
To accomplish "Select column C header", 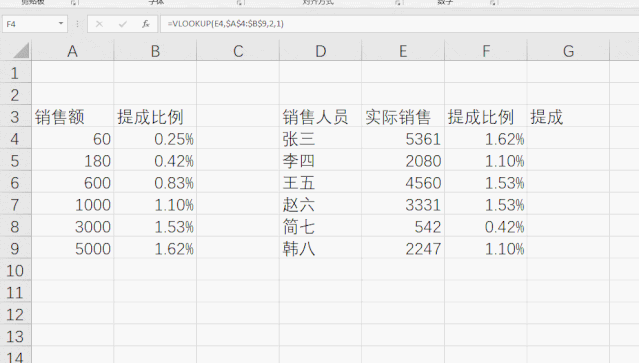I will (x=238, y=51).
